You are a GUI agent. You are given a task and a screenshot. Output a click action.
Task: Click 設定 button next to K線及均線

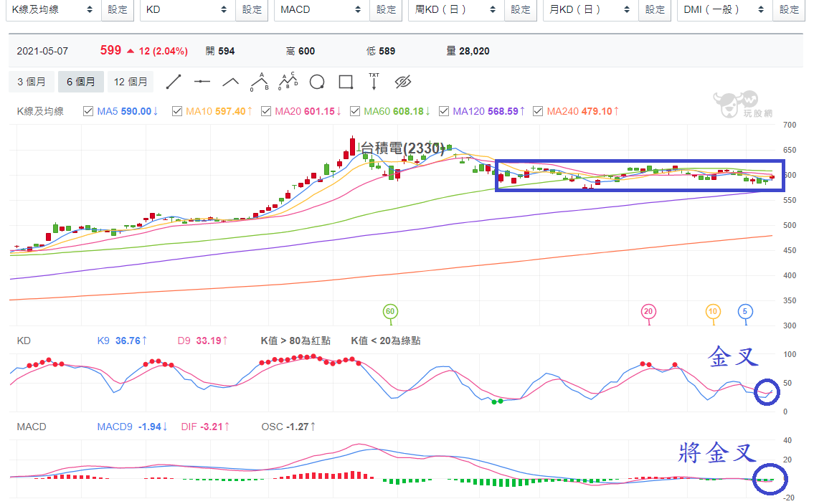(x=118, y=9)
